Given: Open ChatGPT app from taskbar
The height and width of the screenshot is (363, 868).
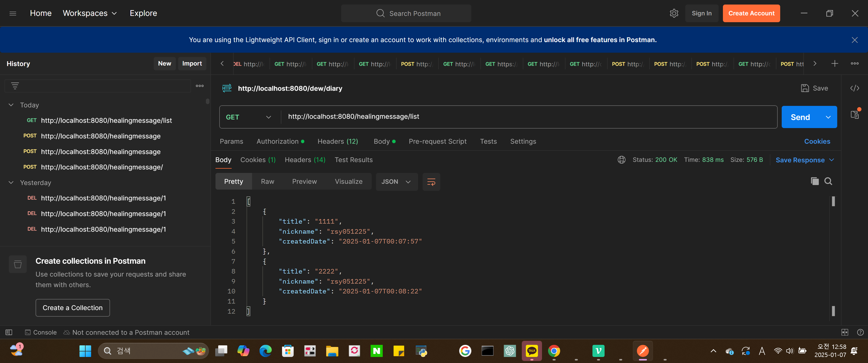Looking at the screenshot, I should (x=509, y=351).
